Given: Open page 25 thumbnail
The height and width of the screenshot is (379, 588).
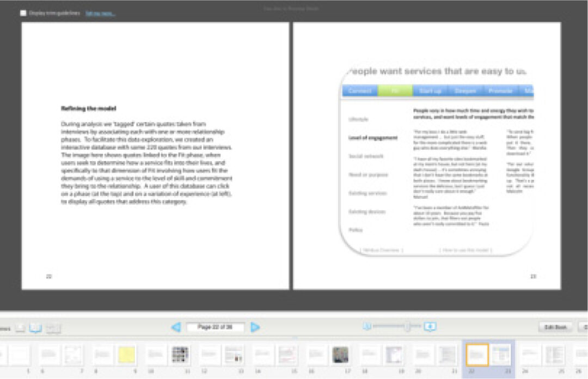Looking at the screenshot, I should 555,354.
